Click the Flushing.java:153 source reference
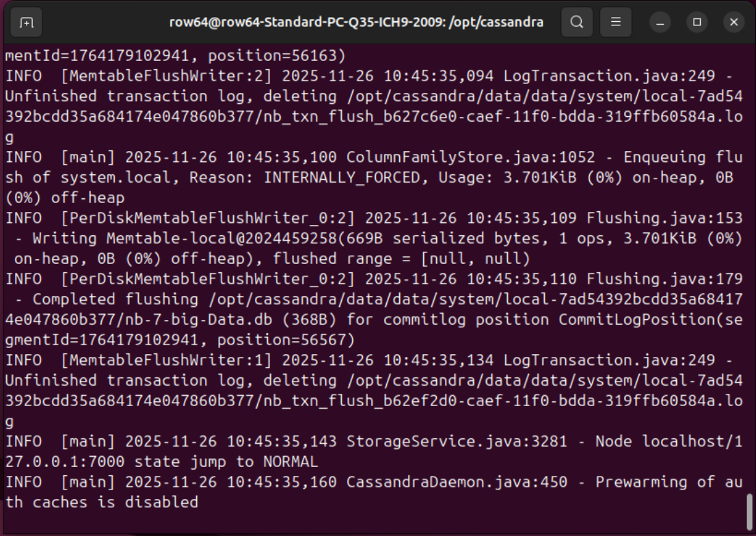Image resolution: width=756 pixels, height=536 pixels. [x=664, y=218]
